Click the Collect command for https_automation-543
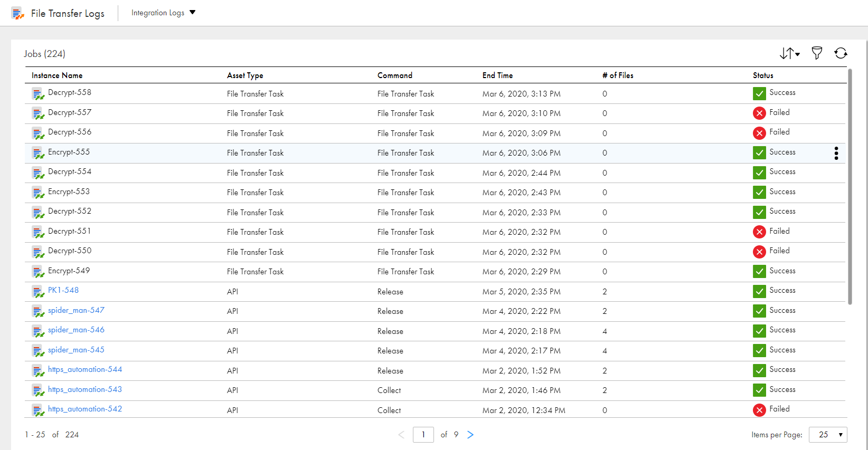 tap(389, 390)
